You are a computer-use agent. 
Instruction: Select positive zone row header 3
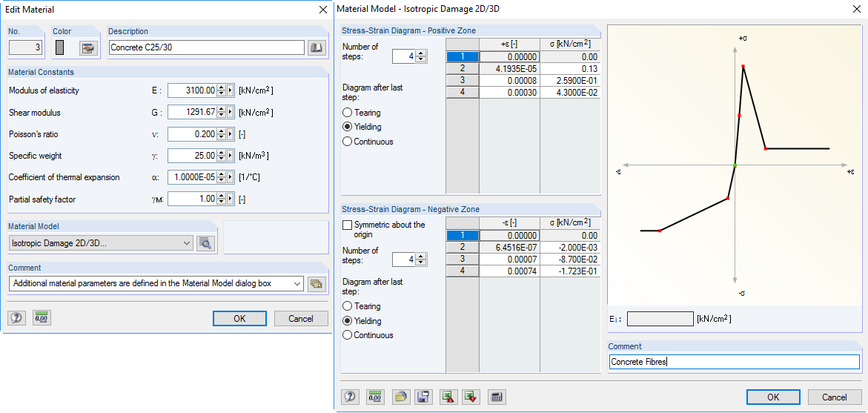(x=463, y=81)
